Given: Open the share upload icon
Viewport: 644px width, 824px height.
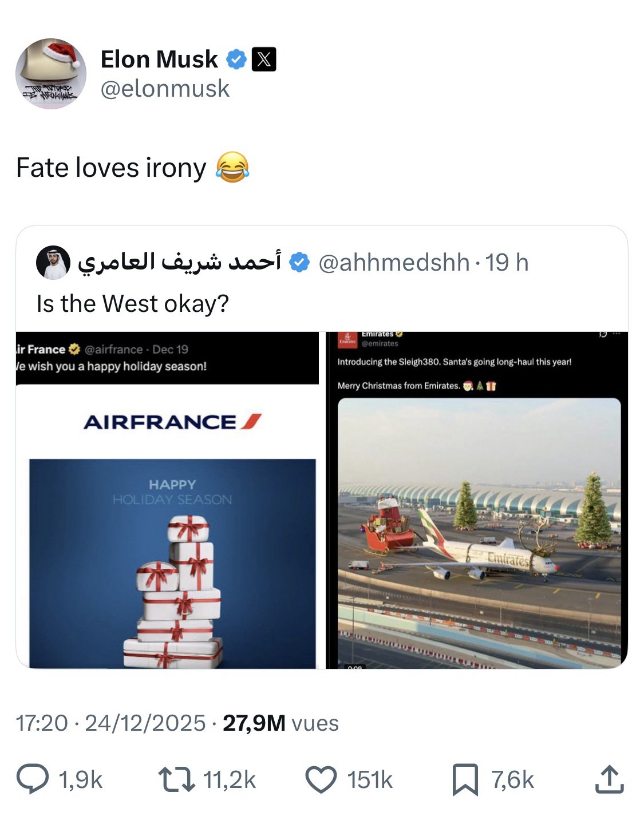Looking at the screenshot, I should coord(609,779).
